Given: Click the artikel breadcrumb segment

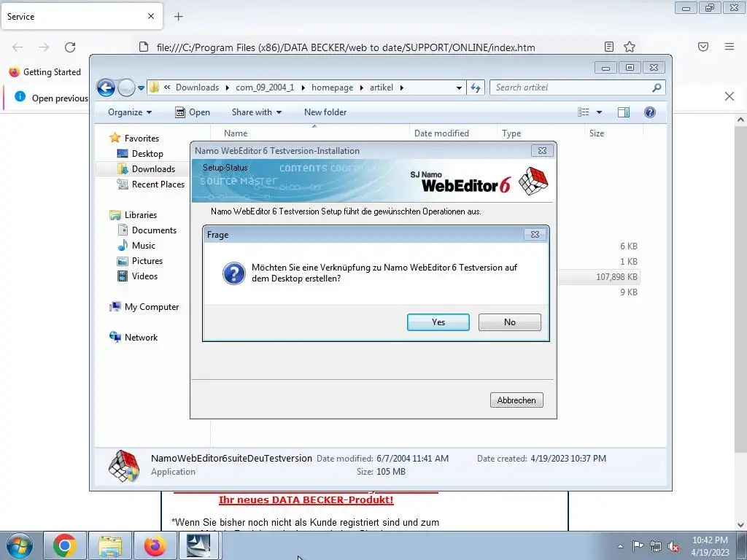Looking at the screenshot, I should point(382,87).
